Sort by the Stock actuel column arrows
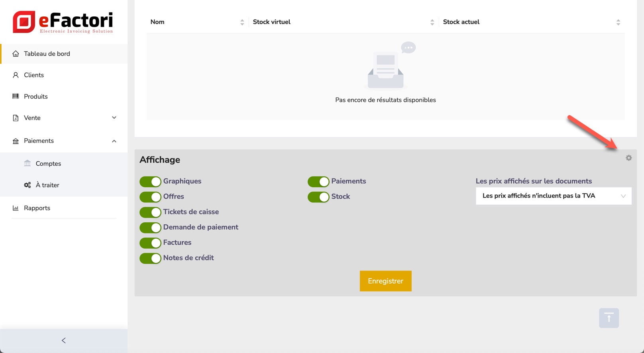 [x=618, y=22]
